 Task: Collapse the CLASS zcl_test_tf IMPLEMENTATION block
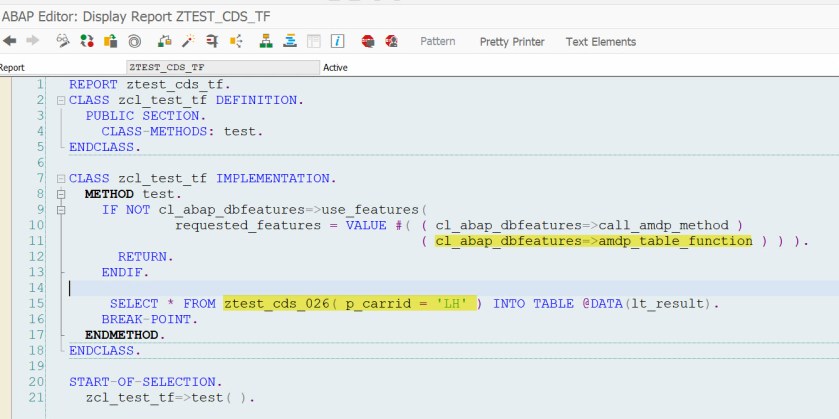pyautogui.click(x=61, y=178)
